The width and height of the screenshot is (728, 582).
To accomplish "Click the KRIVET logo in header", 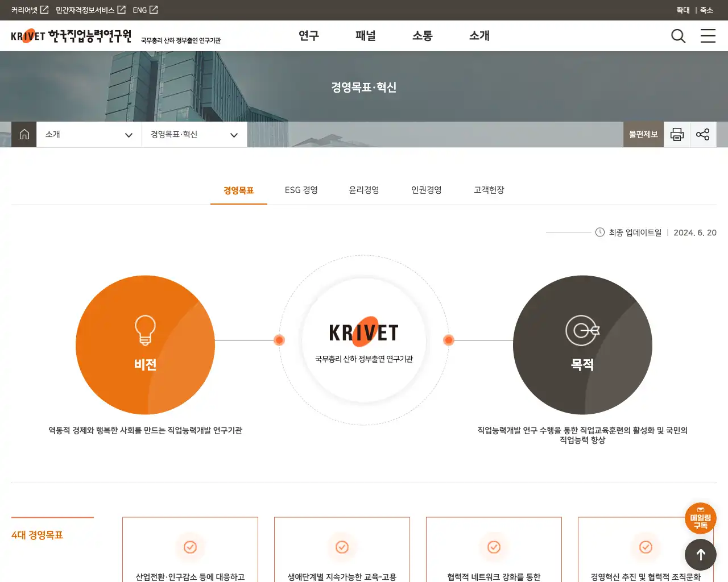I will 71,36.
